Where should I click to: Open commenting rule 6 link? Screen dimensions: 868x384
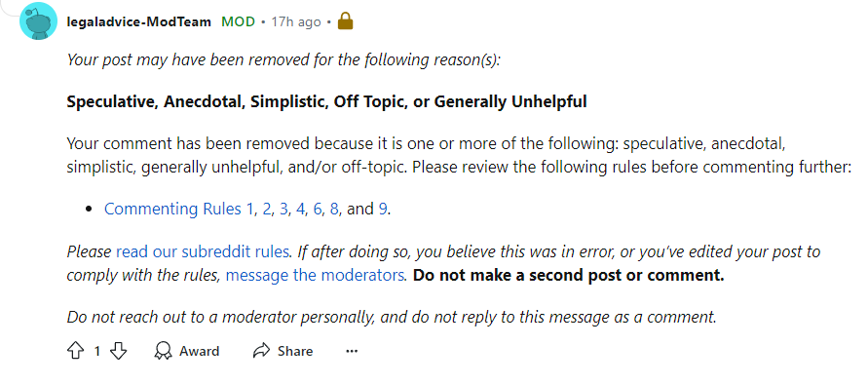[x=318, y=209]
